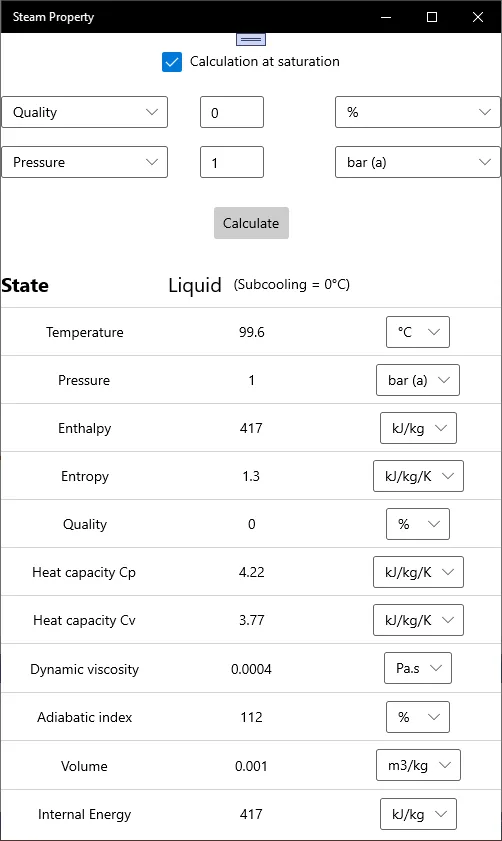Open Internal Energy kJ/kg unit dropdown

418,814
